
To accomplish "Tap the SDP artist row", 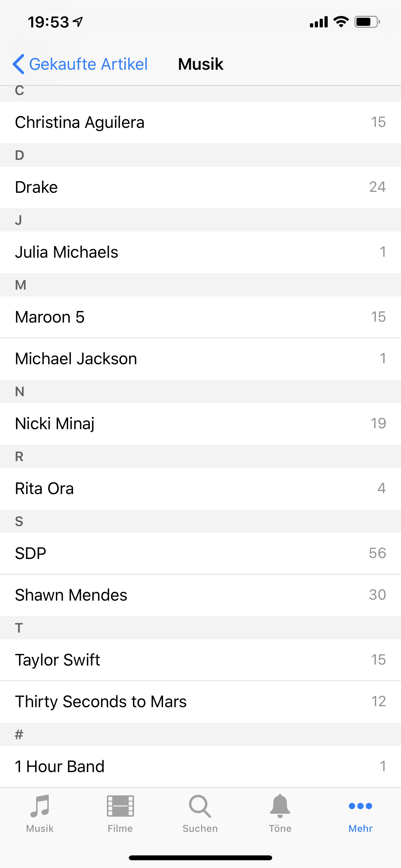I will click(x=200, y=553).
